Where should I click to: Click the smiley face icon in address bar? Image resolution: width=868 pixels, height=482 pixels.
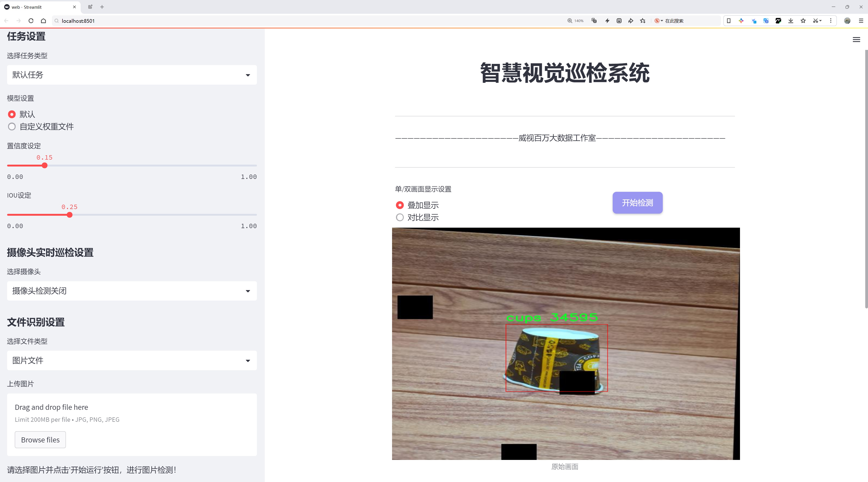click(x=619, y=21)
